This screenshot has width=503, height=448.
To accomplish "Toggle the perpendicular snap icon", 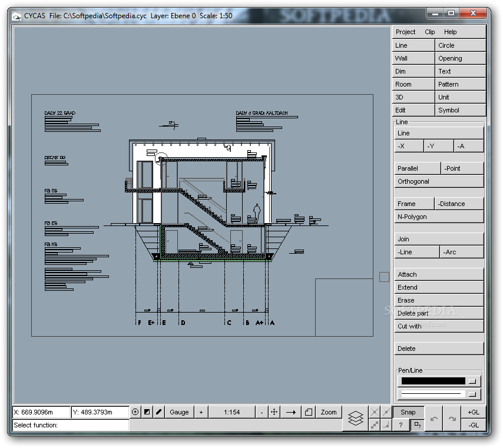I will pos(386,425).
